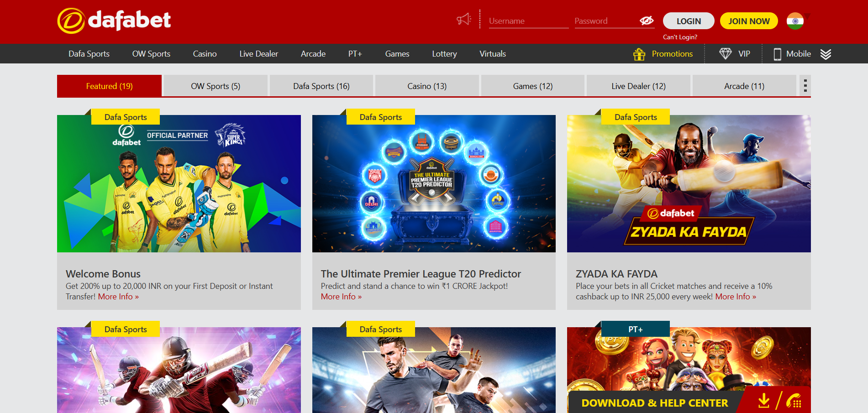Viewport: 868px width, 413px height.
Task: Open the Promotions link
Action: [x=672, y=54]
